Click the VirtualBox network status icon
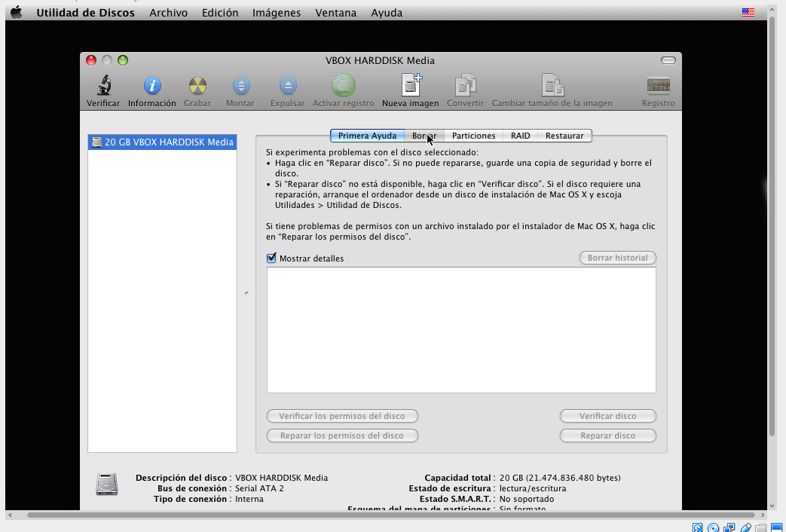Image resolution: width=786 pixels, height=532 pixels. click(729, 527)
